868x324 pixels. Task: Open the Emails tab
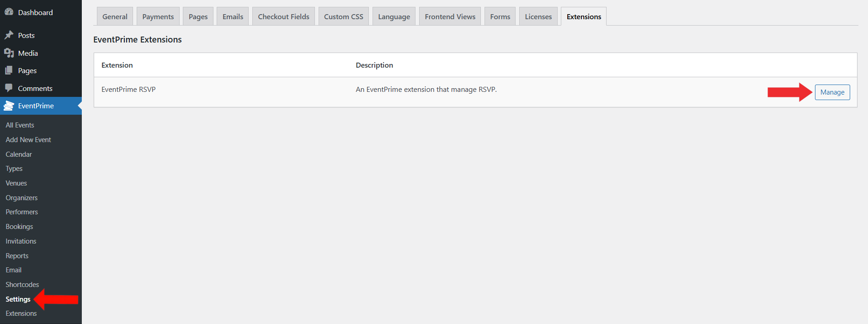(x=233, y=16)
